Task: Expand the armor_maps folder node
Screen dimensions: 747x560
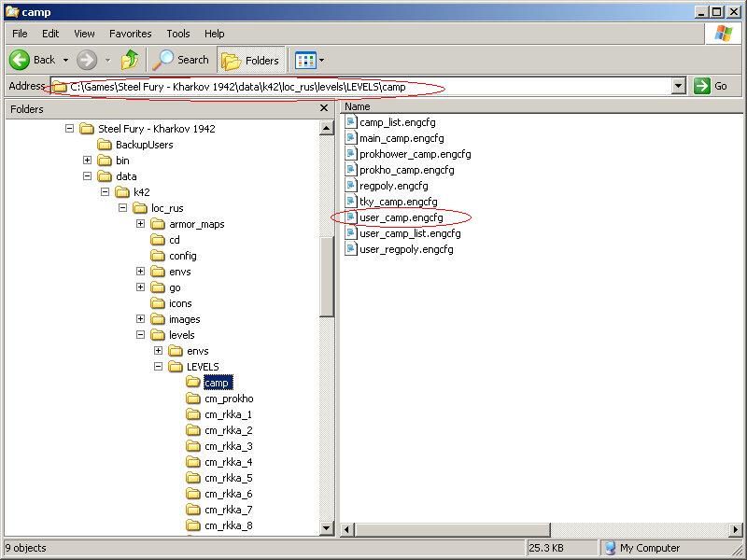Action: (x=141, y=224)
